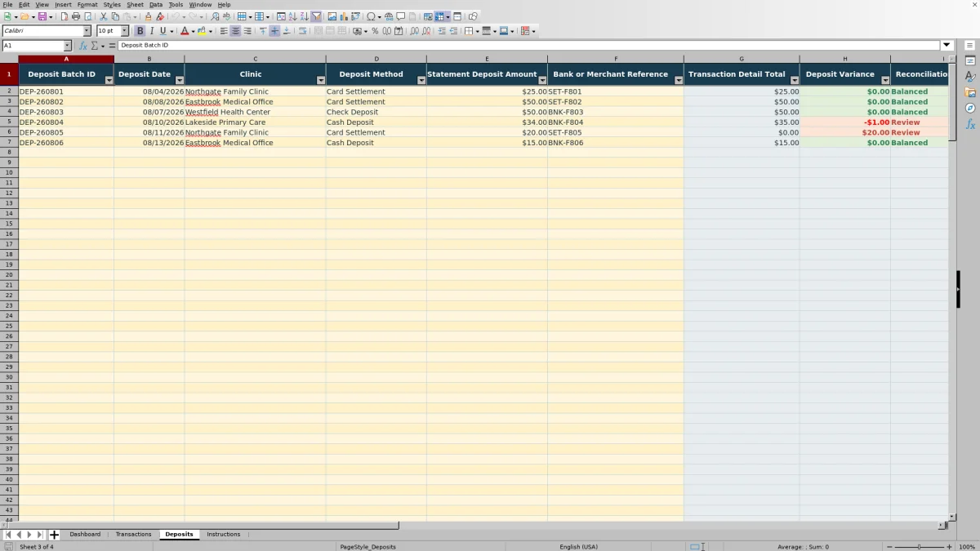Toggle Center Vertically alignment
980x551 pixels.
tap(274, 31)
